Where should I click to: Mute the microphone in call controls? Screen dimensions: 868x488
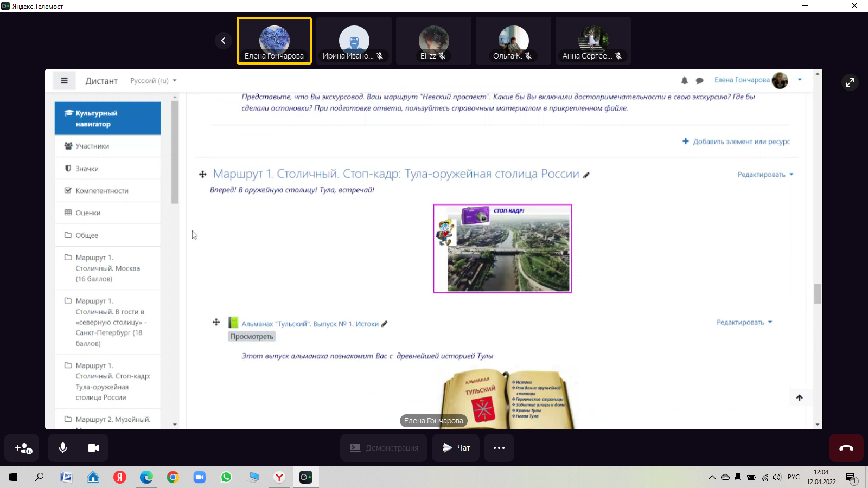point(63,448)
